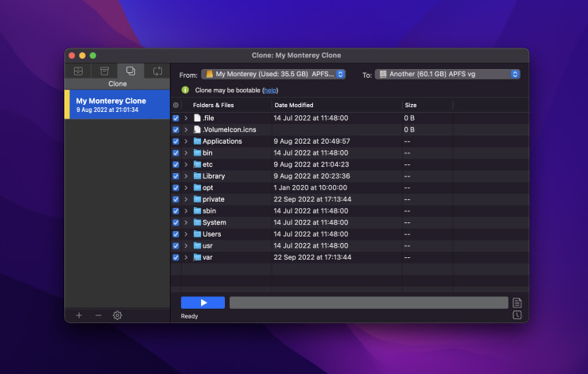The width and height of the screenshot is (588, 374).
Task: Click the date '9 Aug 2022 at 21:04:23'
Action: tap(311, 164)
